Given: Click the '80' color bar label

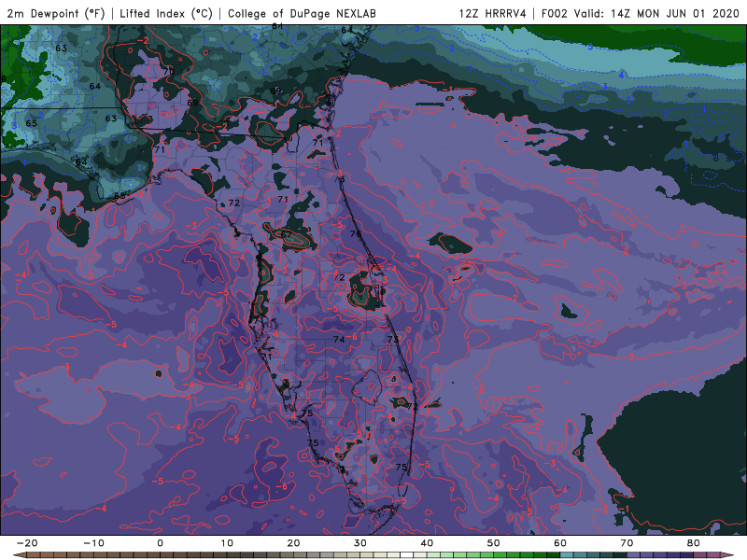Looking at the screenshot, I should click(x=694, y=543).
